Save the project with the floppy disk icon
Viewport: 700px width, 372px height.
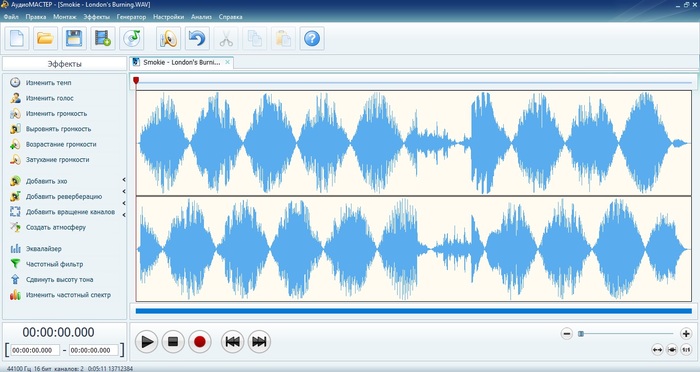[x=74, y=38]
